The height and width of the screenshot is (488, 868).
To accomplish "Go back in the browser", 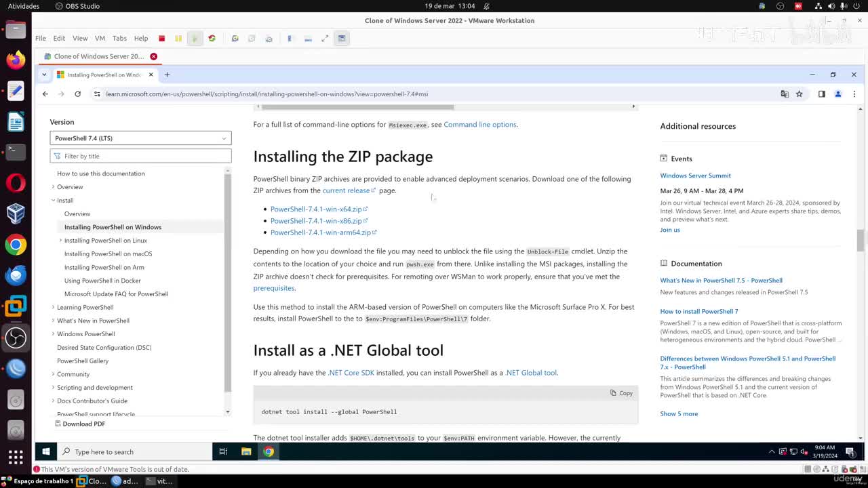I will [45, 94].
